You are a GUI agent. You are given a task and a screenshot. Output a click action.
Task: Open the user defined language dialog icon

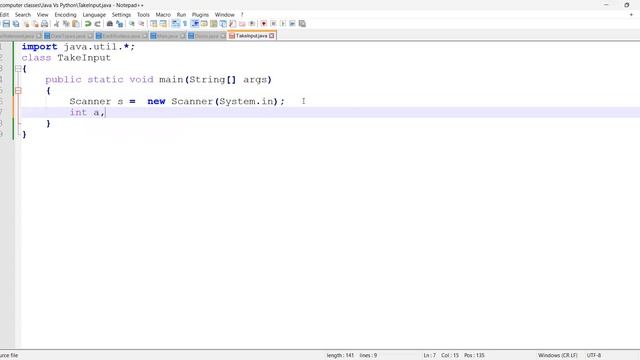click(x=204, y=24)
